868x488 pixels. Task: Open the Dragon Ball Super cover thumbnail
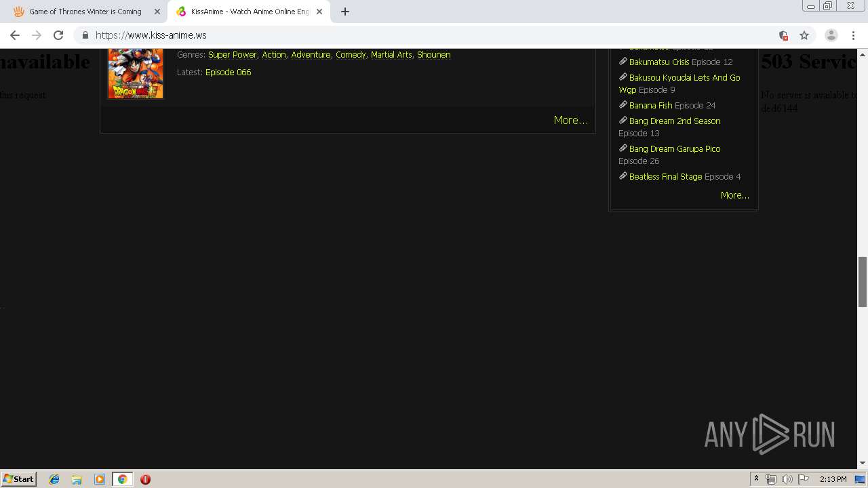pos(136,73)
